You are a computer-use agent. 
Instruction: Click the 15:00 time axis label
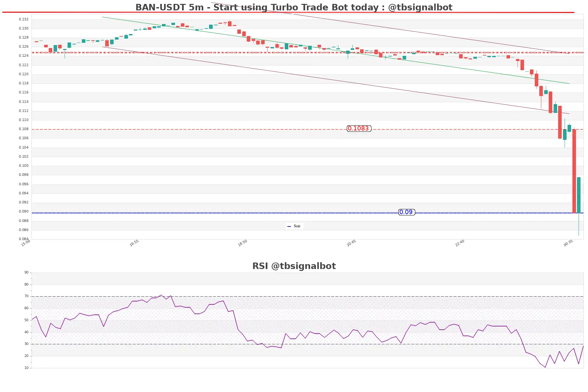pos(26,243)
